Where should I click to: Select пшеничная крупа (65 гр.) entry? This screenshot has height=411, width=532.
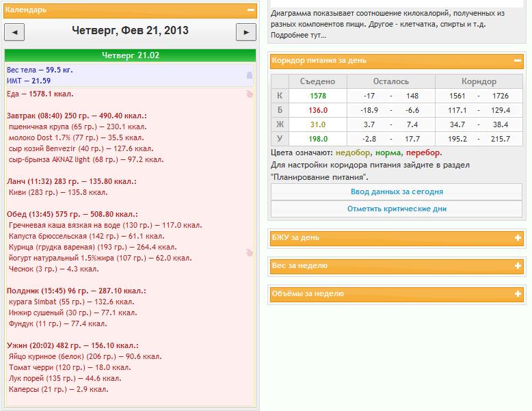pos(78,127)
